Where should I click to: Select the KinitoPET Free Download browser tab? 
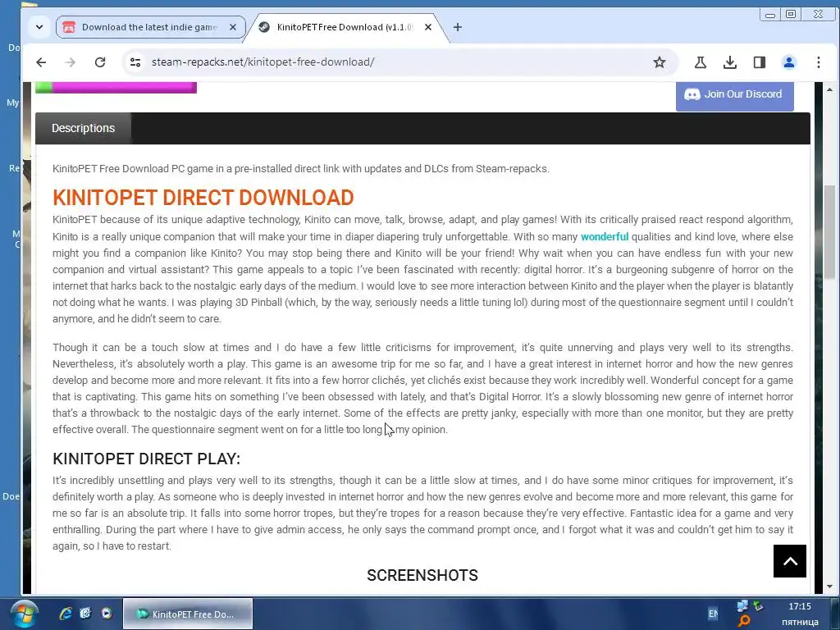point(345,27)
